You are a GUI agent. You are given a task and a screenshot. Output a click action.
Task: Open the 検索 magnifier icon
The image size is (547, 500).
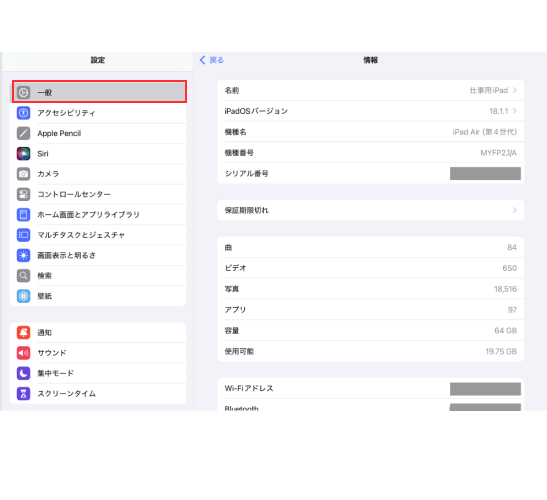23,276
